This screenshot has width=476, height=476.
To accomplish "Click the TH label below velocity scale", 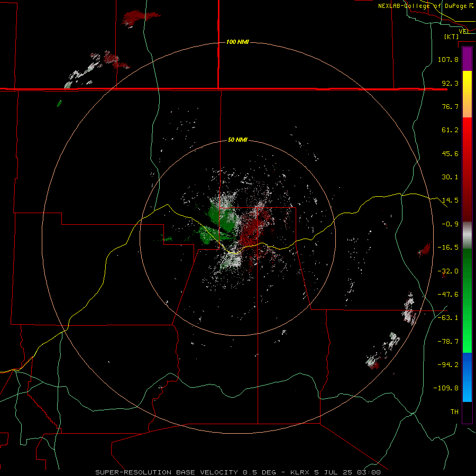I will coord(454,412).
